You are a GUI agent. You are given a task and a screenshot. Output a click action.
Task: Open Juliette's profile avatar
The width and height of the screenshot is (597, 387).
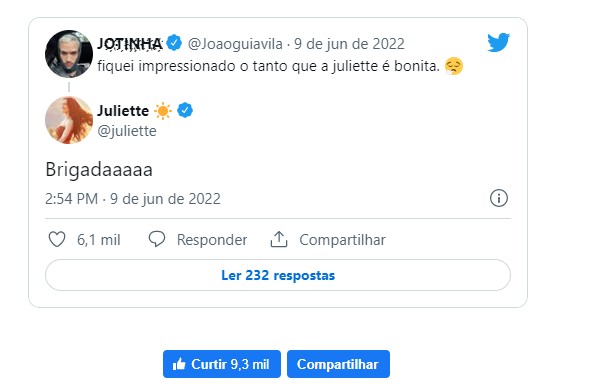69,120
